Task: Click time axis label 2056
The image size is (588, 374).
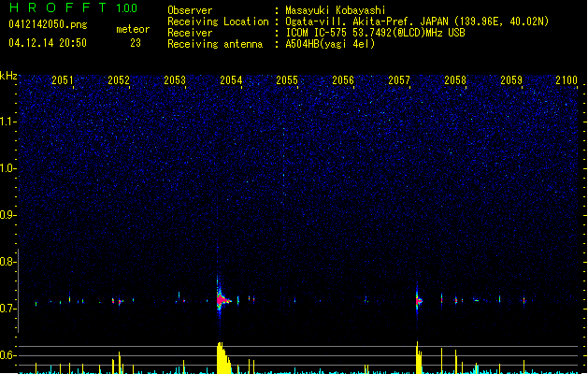Action: point(343,80)
